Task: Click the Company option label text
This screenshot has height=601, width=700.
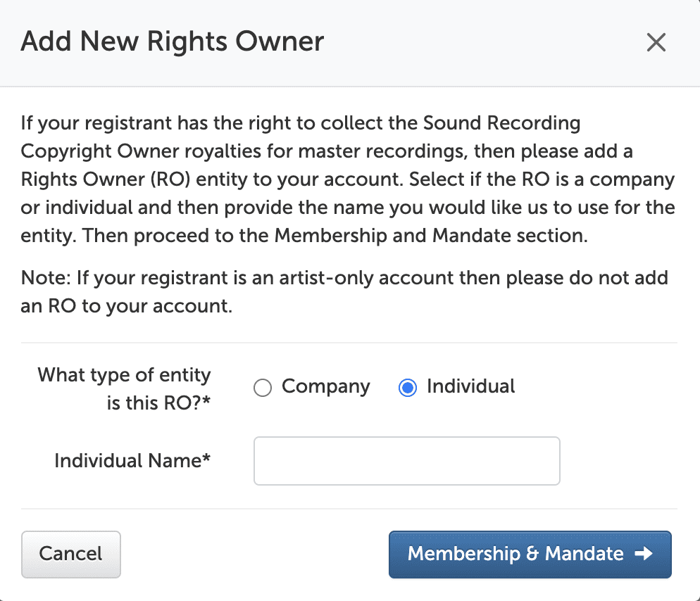Action: pos(325,386)
